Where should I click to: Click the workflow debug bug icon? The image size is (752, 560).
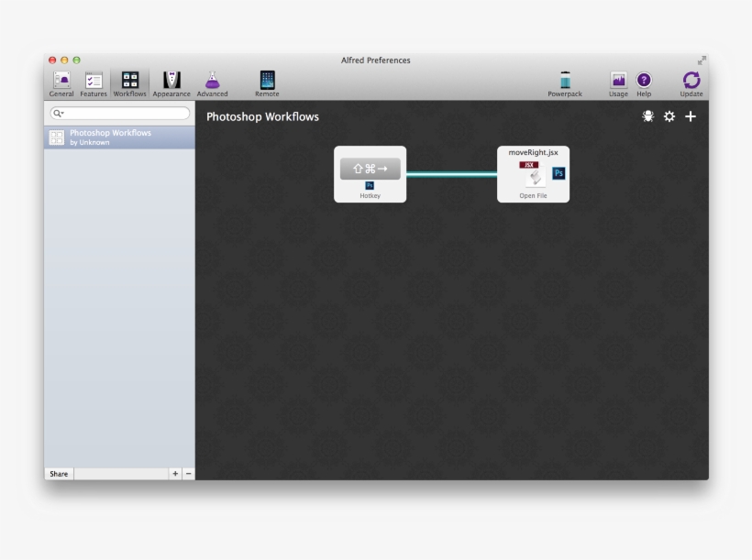coord(648,116)
